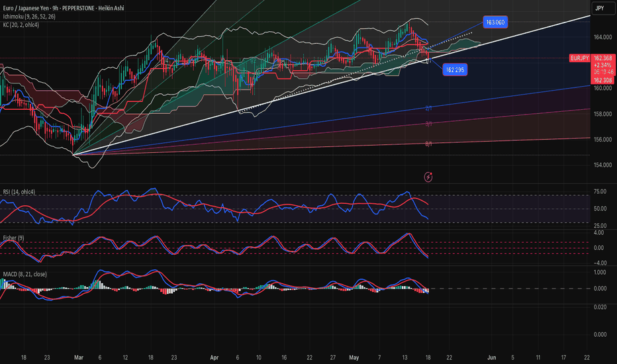The image size is (617, 364).
Task: Click the 160.000 price axis value
Action: [x=602, y=89]
